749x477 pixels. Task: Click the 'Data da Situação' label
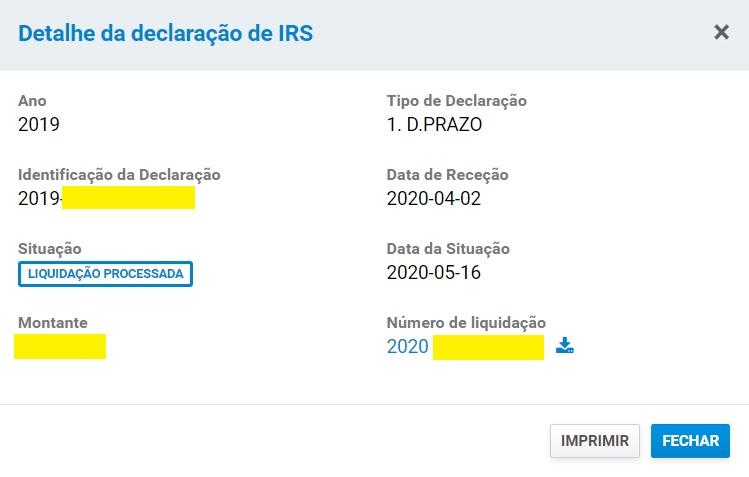(x=448, y=249)
